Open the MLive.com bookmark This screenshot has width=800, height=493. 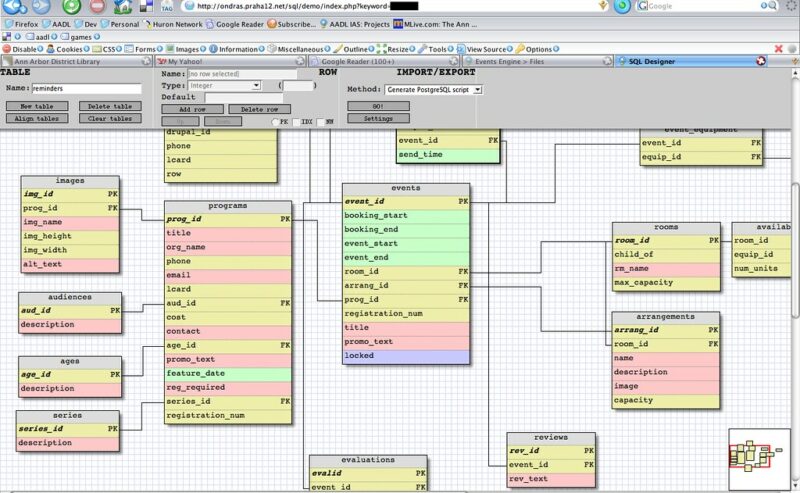pos(435,24)
